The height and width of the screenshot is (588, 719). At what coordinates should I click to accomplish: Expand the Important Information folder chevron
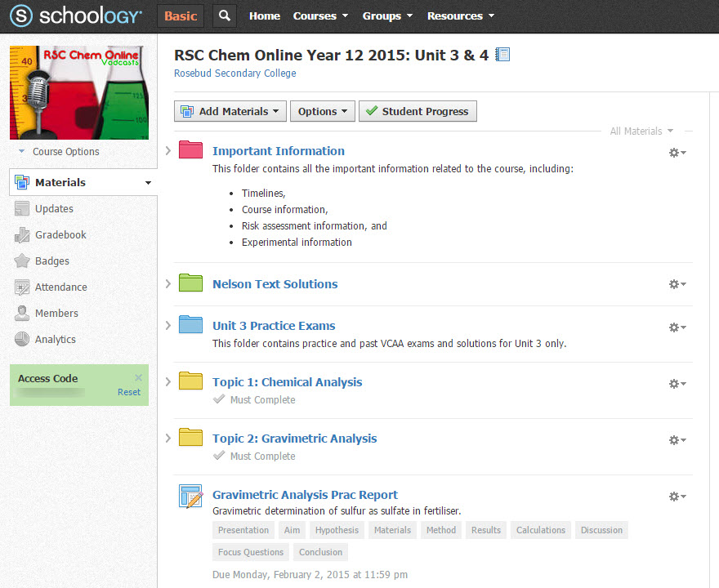coord(167,150)
